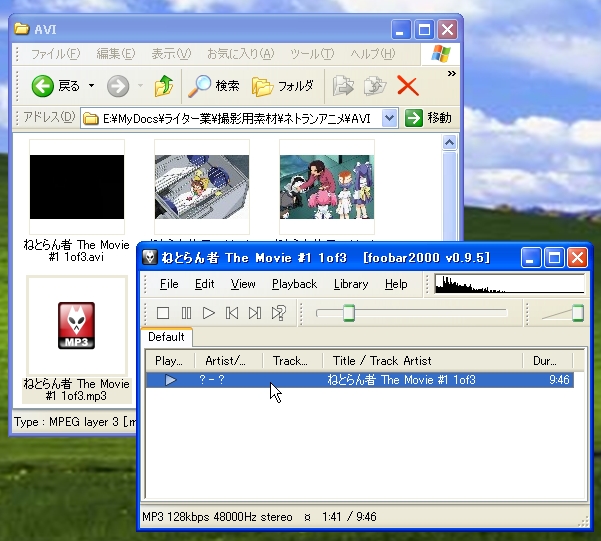601x541 pixels.
Task: Click the volume slider thumb in foobar2000
Action: click(x=578, y=313)
